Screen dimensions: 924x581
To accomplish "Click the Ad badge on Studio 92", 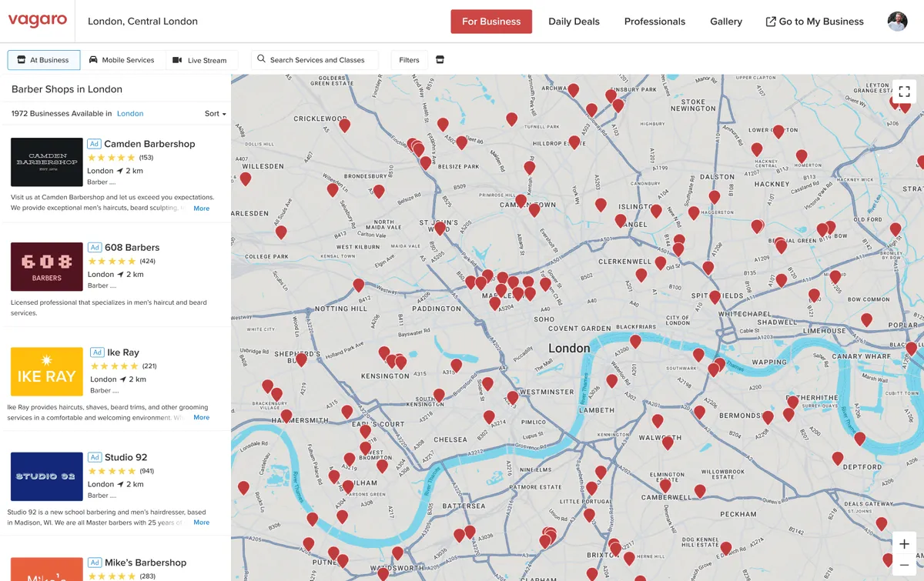I will (x=94, y=457).
